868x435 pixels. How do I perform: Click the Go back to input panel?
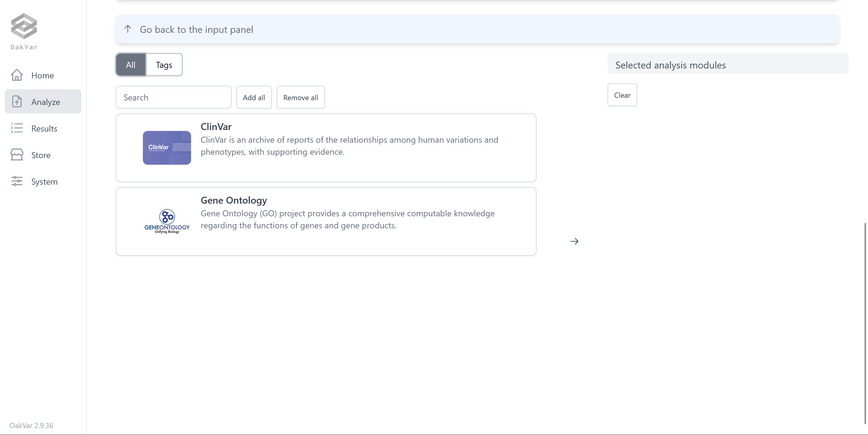pyautogui.click(x=196, y=29)
